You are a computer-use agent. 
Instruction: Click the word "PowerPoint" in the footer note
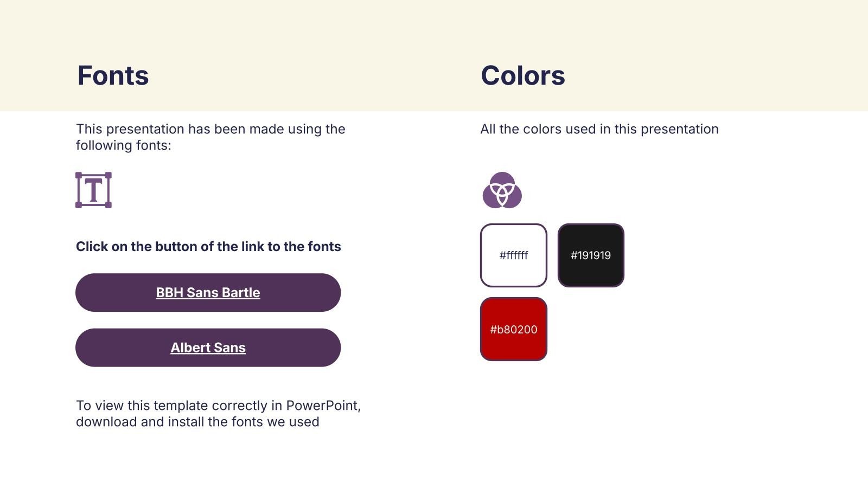click(322, 406)
